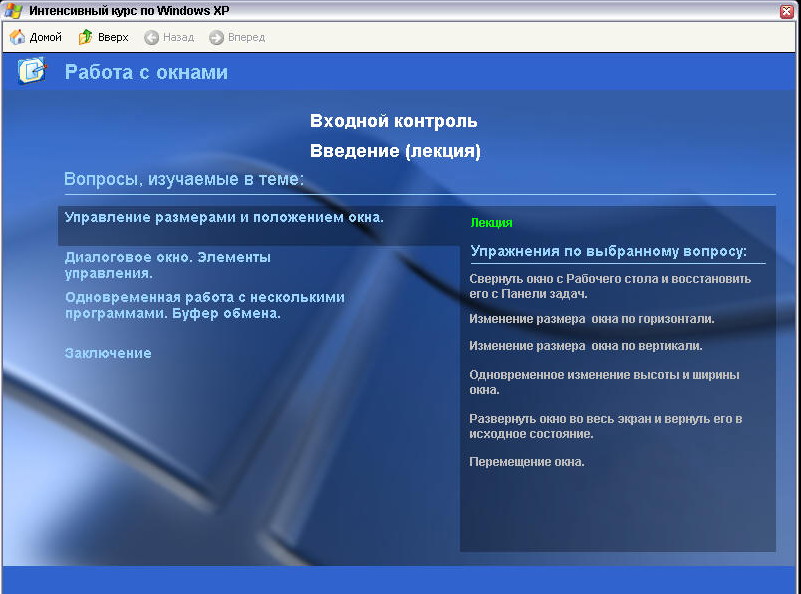Close the course window
Screen dimensions: 801x594
(x=787, y=11)
